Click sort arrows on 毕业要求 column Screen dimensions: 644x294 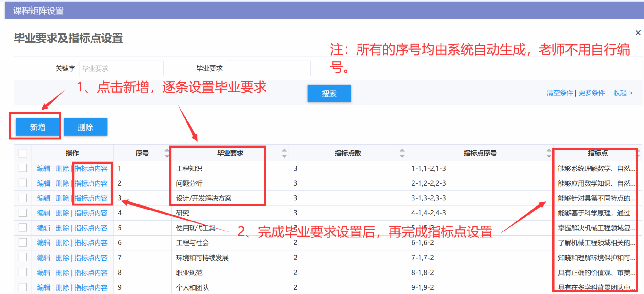click(284, 153)
